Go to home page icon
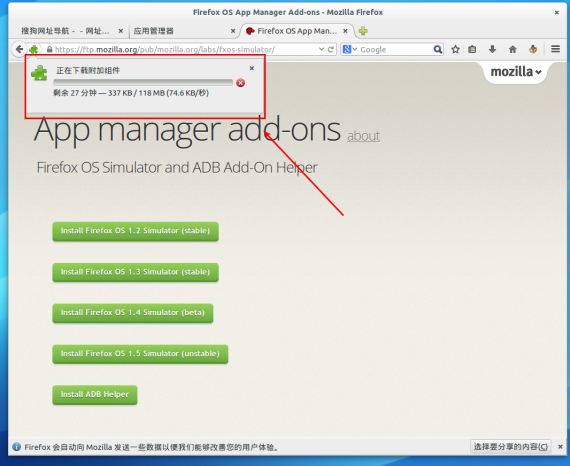Viewport: 570px width, 466px height. (x=513, y=49)
